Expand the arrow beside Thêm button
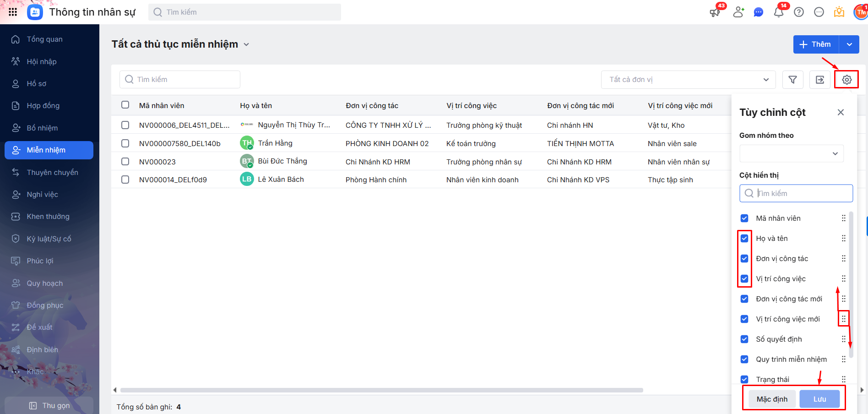868x414 pixels. click(x=849, y=44)
